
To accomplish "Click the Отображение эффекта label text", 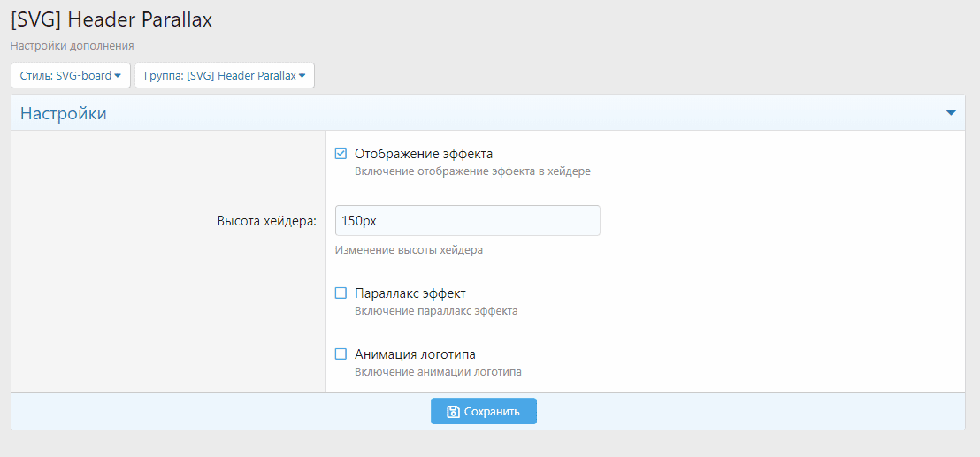I will point(423,154).
